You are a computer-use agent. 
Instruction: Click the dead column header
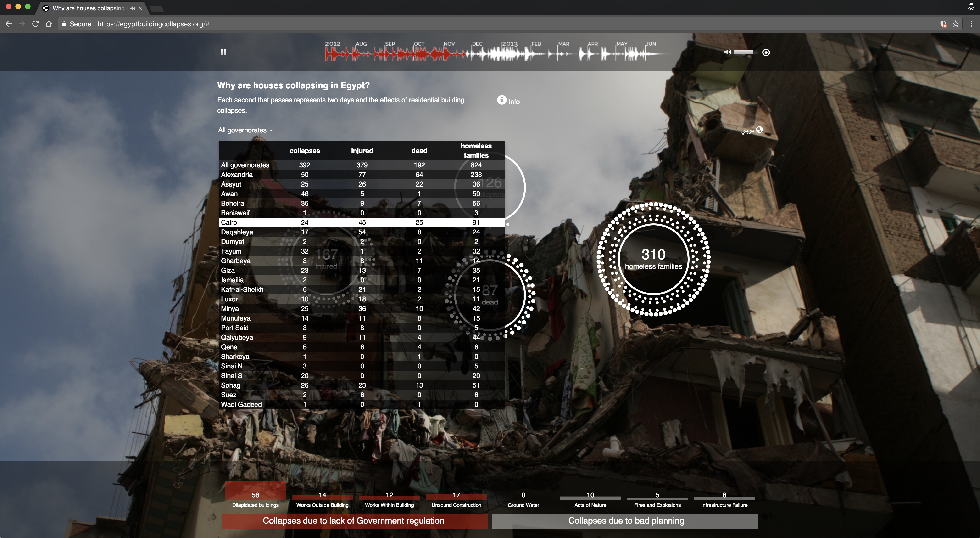pyautogui.click(x=419, y=151)
